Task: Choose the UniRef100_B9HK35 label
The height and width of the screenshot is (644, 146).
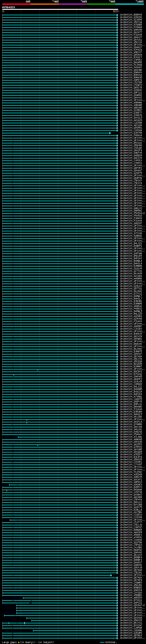Action: [x=131, y=77]
